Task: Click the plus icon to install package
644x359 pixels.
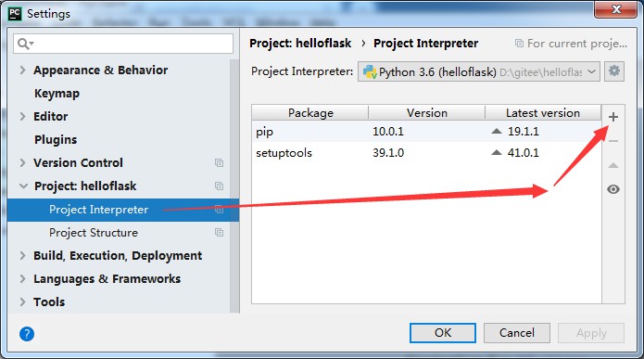Action: (613, 117)
